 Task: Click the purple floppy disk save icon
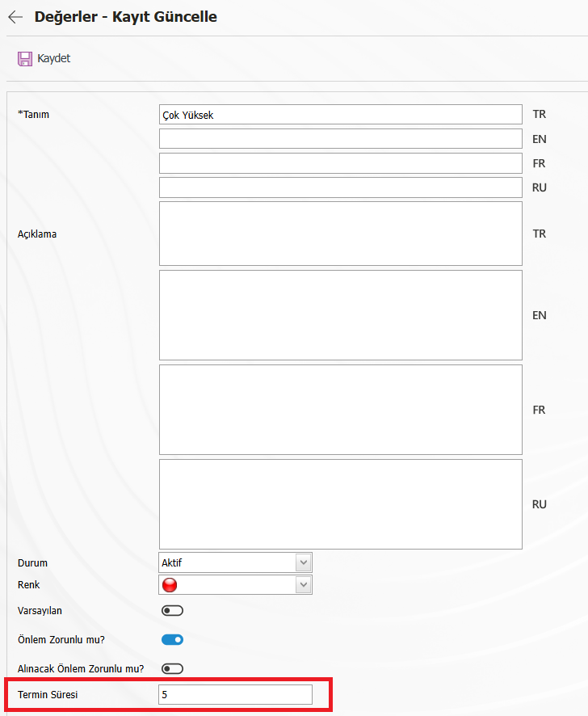(x=25, y=59)
